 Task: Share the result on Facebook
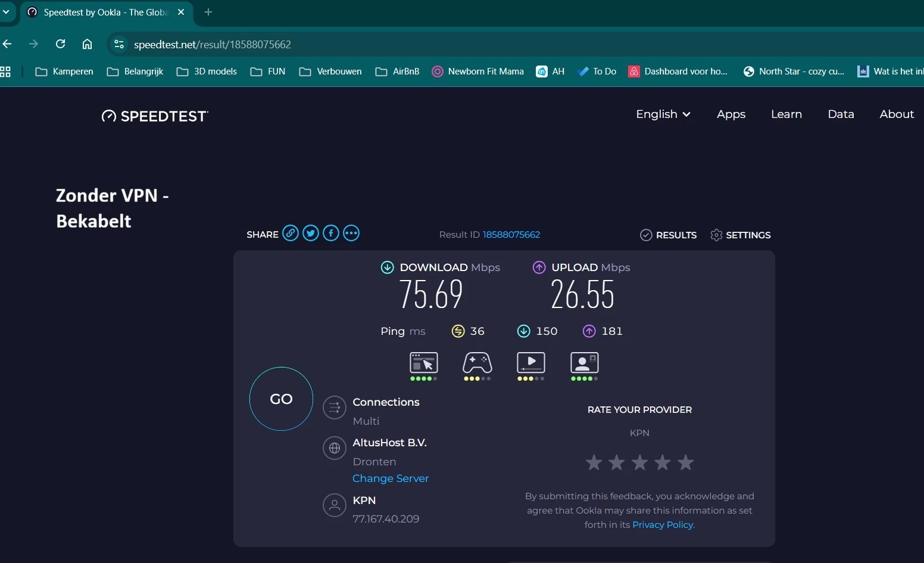coord(331,234)
